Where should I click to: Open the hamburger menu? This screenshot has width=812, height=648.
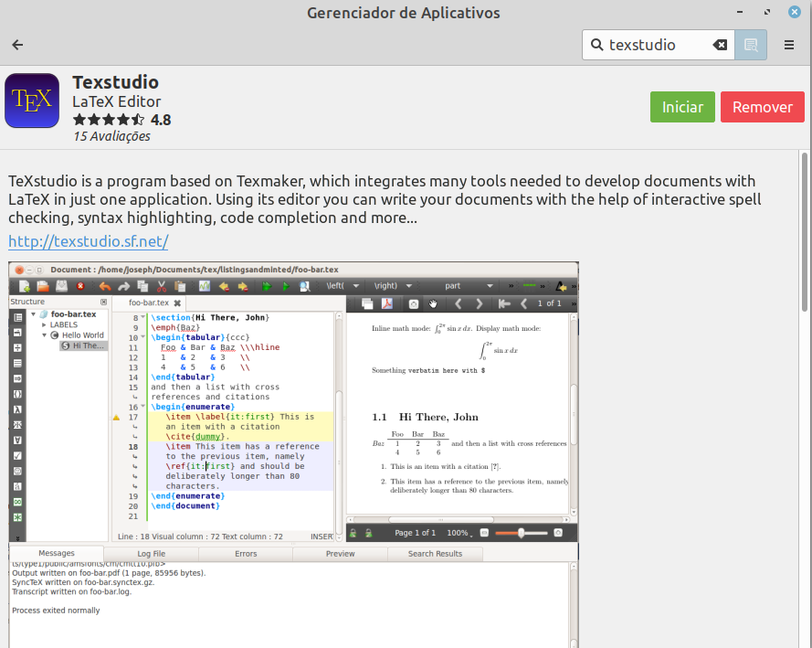788,45
